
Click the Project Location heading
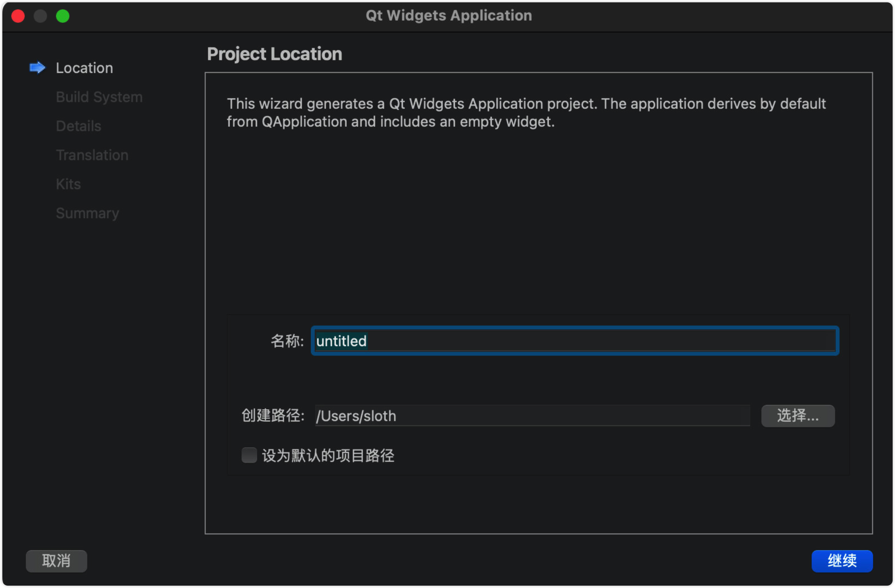click(x=275, y=54)
